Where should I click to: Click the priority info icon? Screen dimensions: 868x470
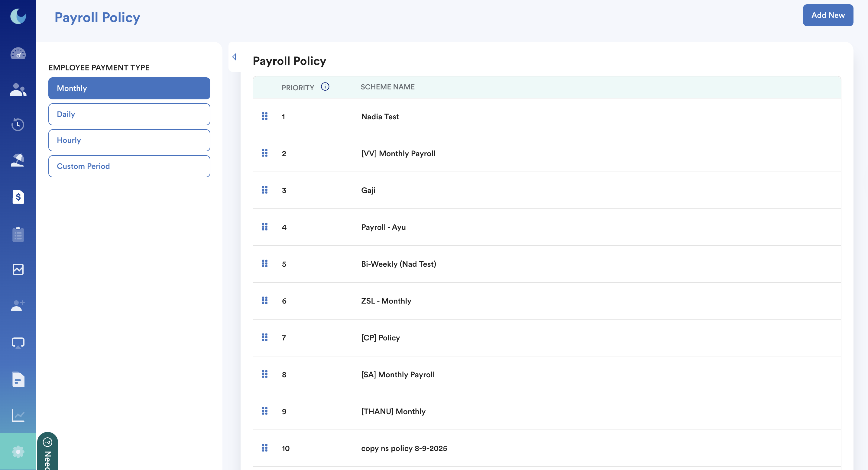pos(325,87)
